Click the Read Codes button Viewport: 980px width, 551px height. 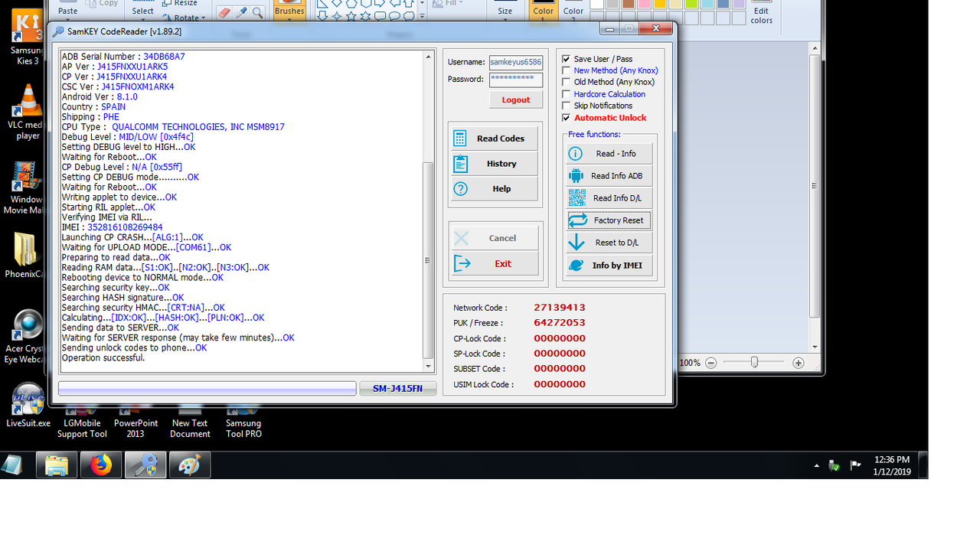[494, 139]
